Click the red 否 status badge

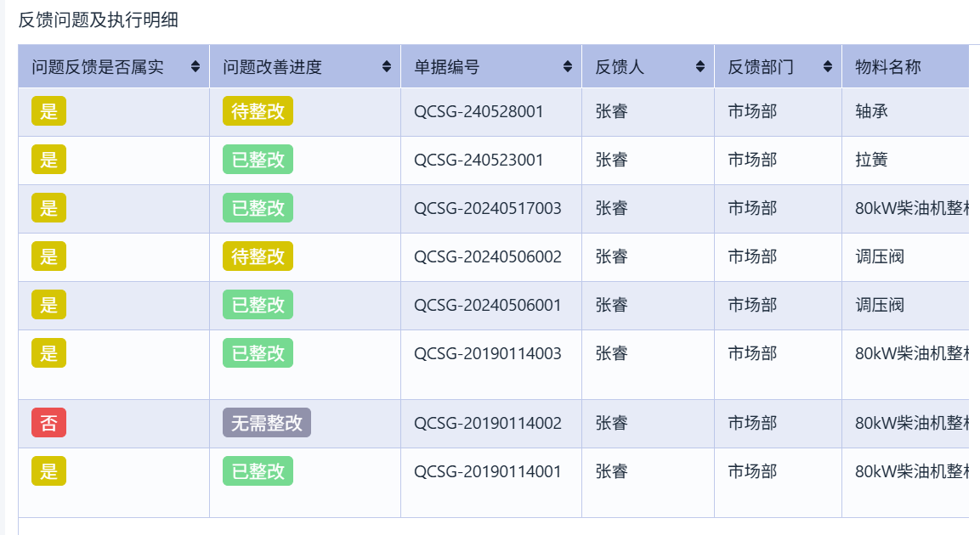[x=48, y=423]
